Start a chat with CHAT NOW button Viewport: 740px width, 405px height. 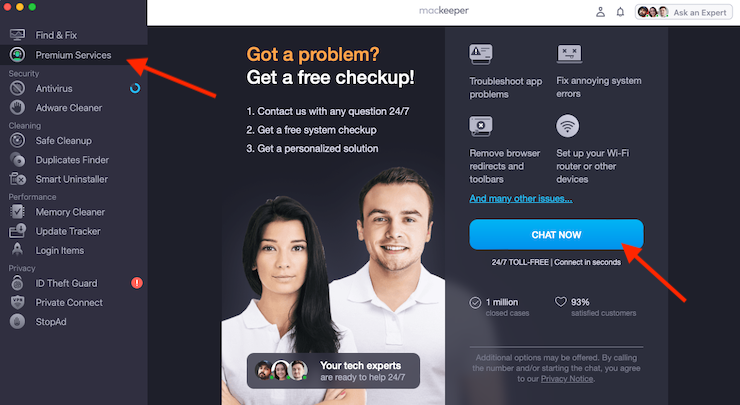coord(556,235)
